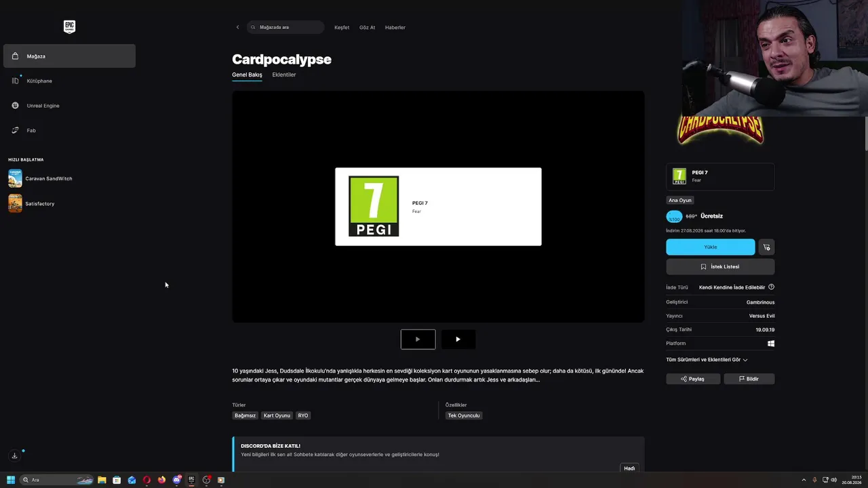Screen dimensions: 868x488
Task: Open volume control in system tray
Action: tap(833, 480)
